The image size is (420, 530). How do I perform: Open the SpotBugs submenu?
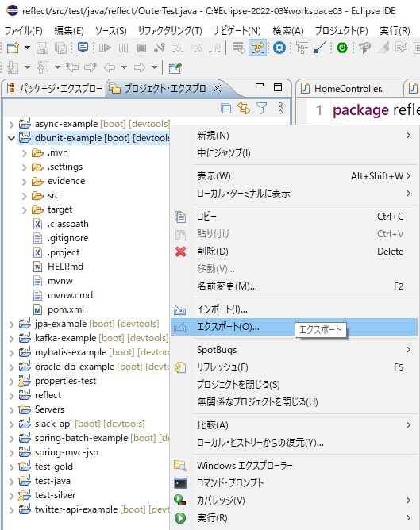(295, 350)
